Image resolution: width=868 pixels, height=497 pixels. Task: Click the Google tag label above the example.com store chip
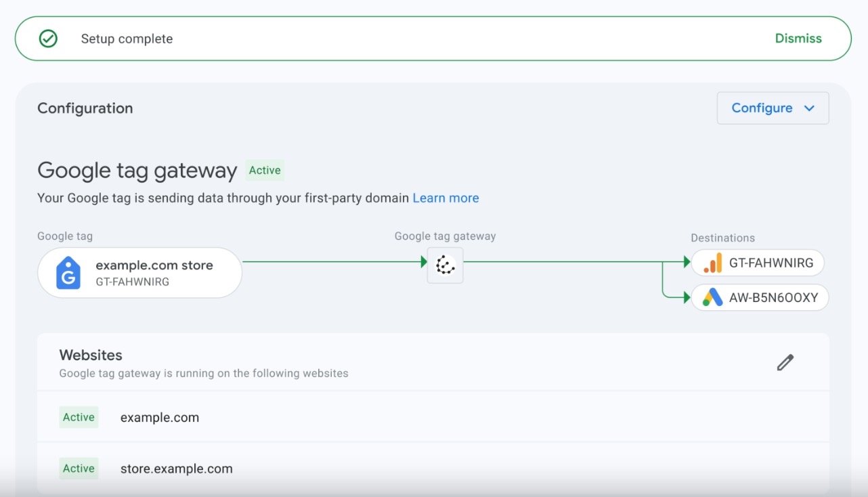tap(65, 236)
